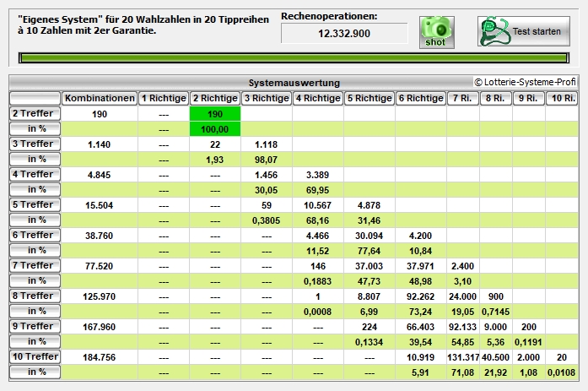The image size is (588, 391).
Task: Click the Kombinationen column header
Action: click(x=100, y=98)
